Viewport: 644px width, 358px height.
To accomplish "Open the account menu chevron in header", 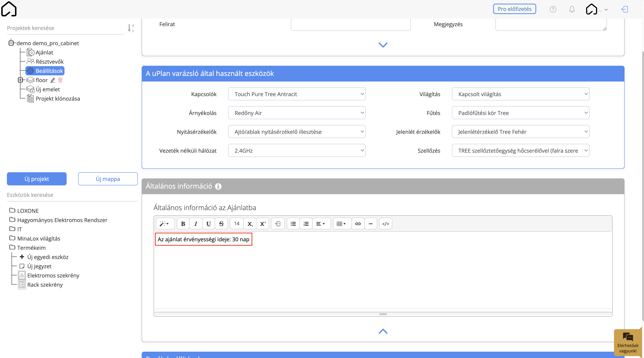I will click(x=606, y=10).
